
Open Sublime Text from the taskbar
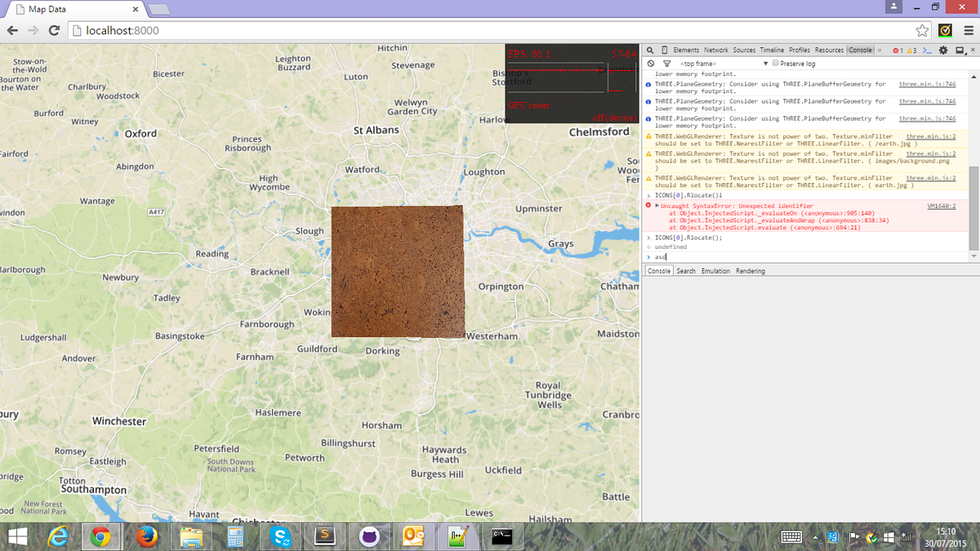pyautogui.click(x=325, y=536)
